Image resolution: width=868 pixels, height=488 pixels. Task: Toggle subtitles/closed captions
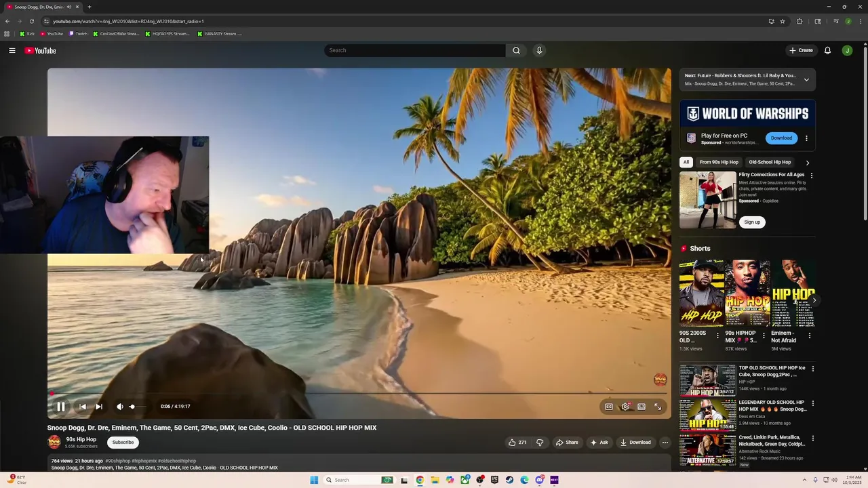(x=609, y=407)
